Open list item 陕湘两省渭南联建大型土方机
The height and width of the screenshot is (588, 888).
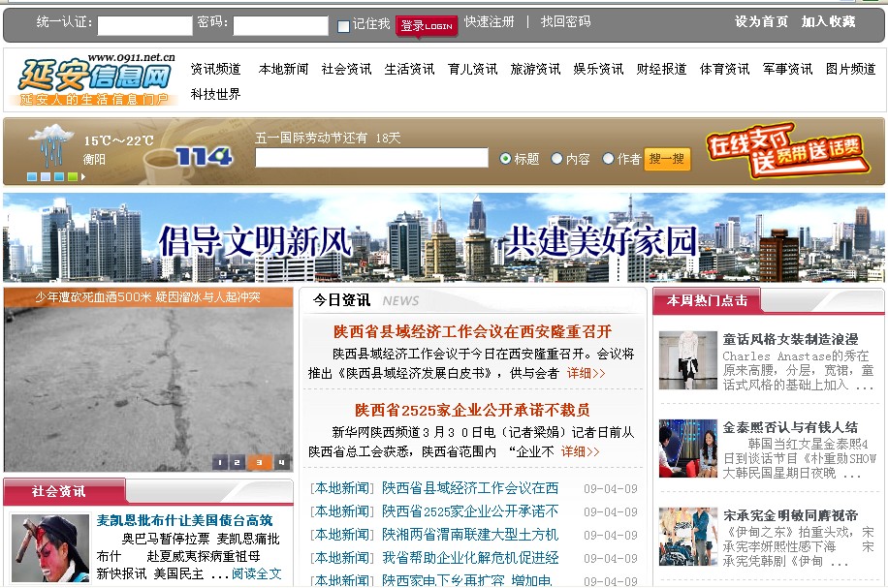pos(470,535)
